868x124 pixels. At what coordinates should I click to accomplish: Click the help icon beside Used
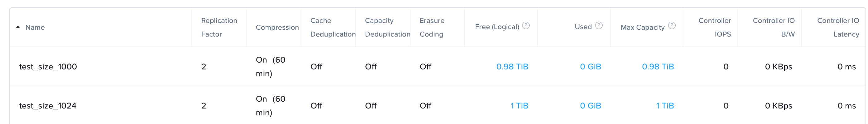click(x=599, y=25)
